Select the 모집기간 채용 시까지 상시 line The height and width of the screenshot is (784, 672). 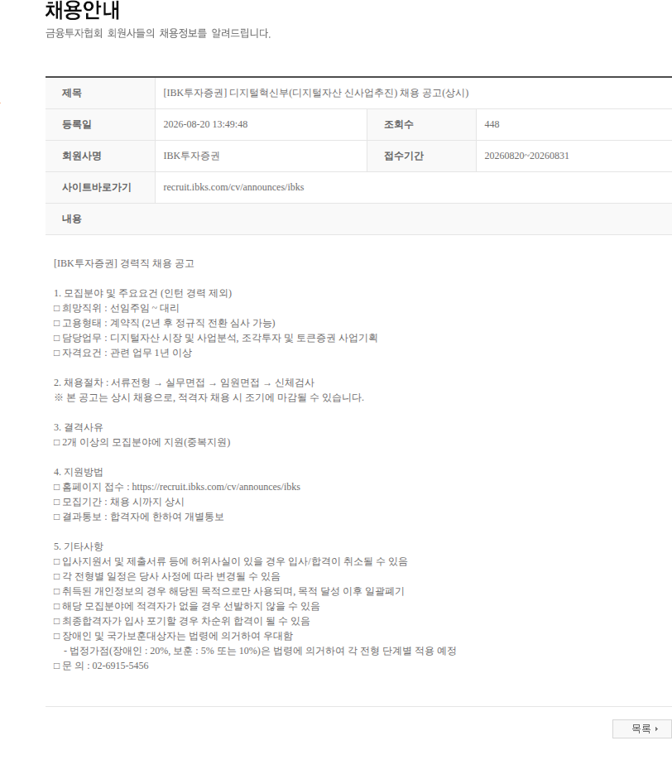pos(118,502)
